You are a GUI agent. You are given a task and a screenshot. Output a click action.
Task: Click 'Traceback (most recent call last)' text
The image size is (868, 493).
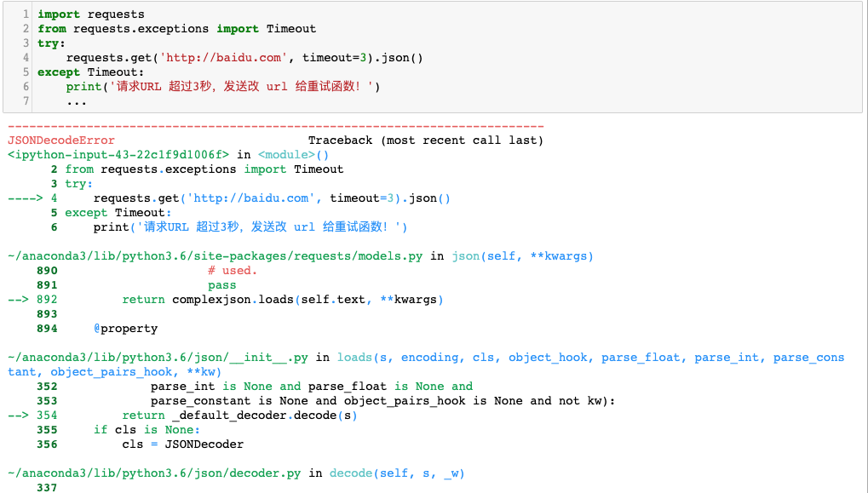click(x=426, y=140)
